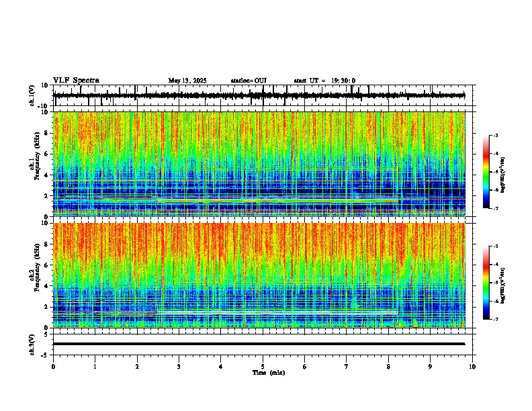Click time axis tick label "9"

tap(430, 367)
